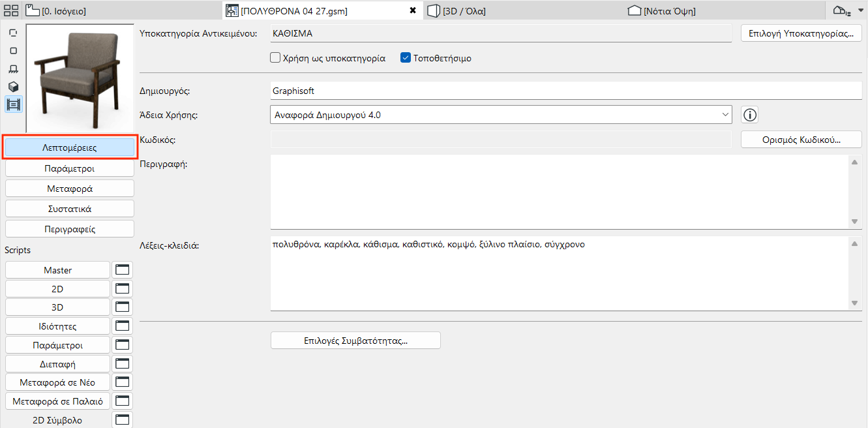Select the 2D symbol preview icon

point(13,32)
